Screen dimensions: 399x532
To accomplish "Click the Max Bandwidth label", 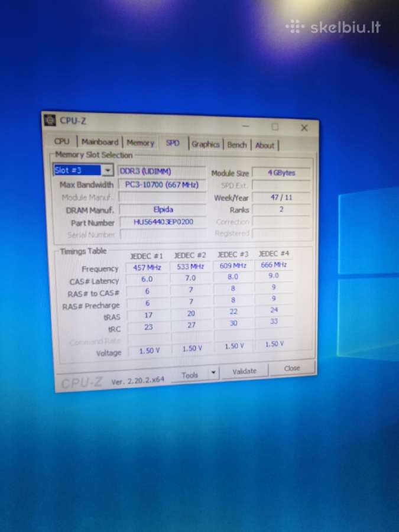I will (x=86, y=184).
